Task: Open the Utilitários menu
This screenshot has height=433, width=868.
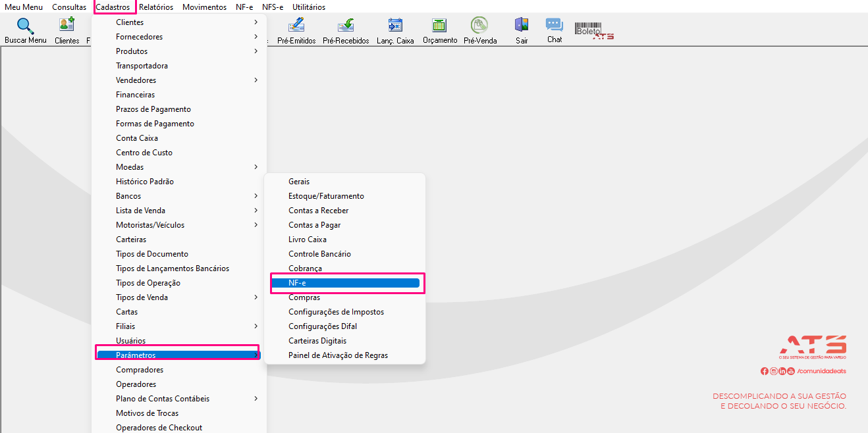Action: 308,7
